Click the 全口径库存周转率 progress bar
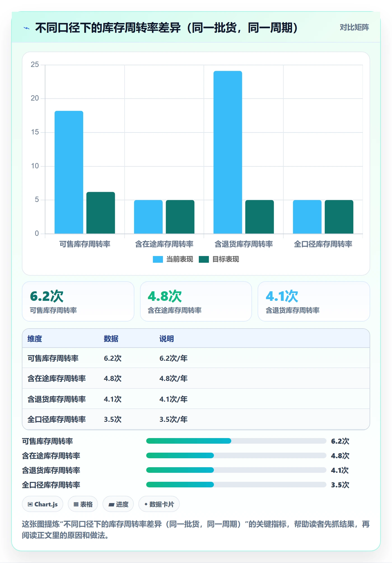This screenshot has height=563, width=392. tap(236, 485)
